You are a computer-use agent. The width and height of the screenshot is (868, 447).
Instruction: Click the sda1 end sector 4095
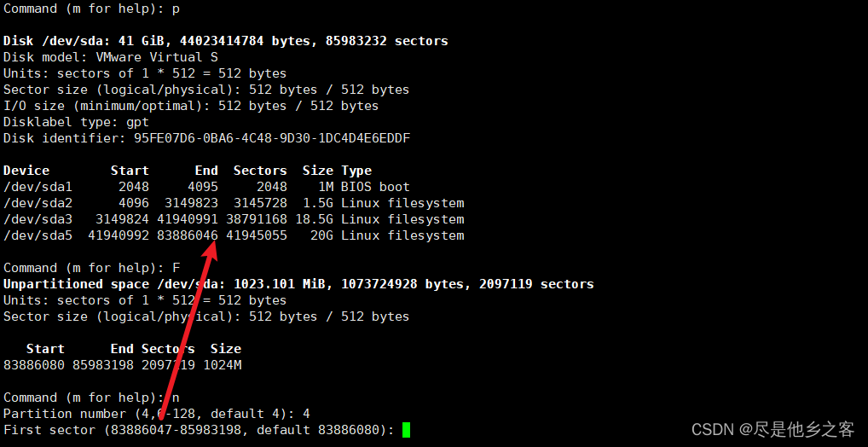click(x=203, y=187)
